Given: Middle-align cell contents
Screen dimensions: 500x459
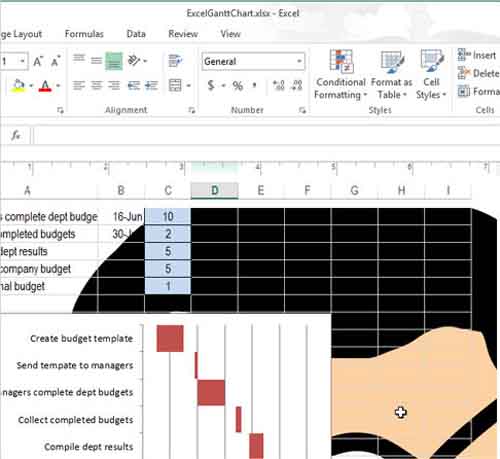Looking at the screenshot, I should (96, 61).
